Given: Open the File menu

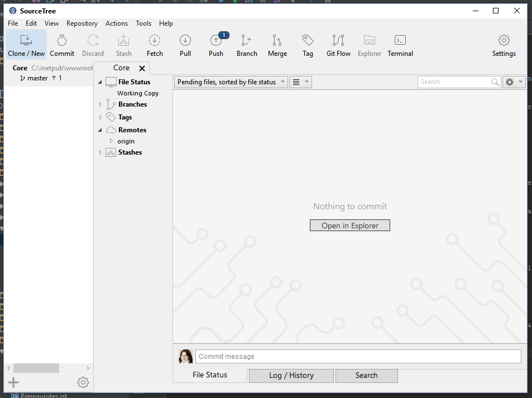Looking at the screenshot, I should [13, 23].
